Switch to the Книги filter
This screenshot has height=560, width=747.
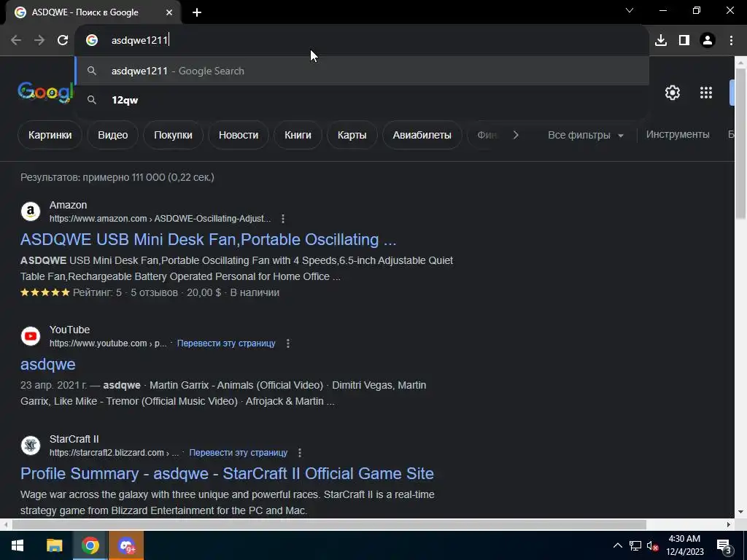(298, 135)
